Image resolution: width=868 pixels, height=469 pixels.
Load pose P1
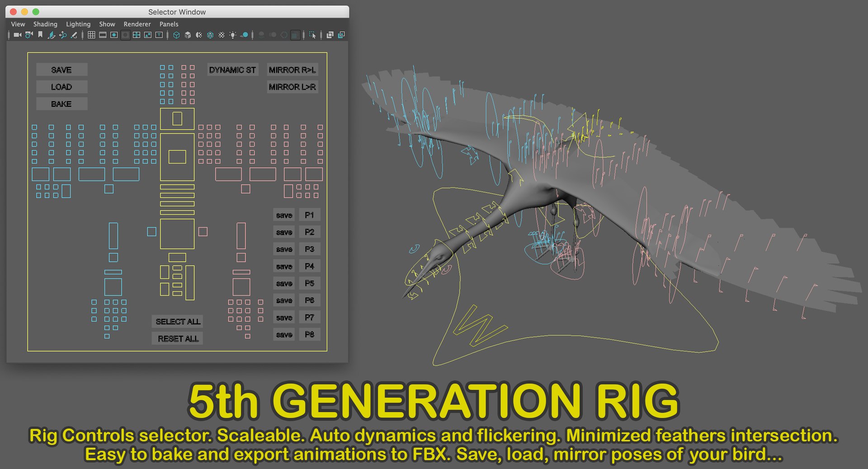click(x=310, y=215)
